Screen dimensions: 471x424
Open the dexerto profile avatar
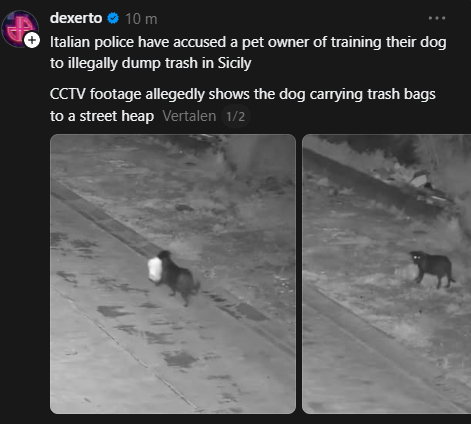click(x=20, y=29)
